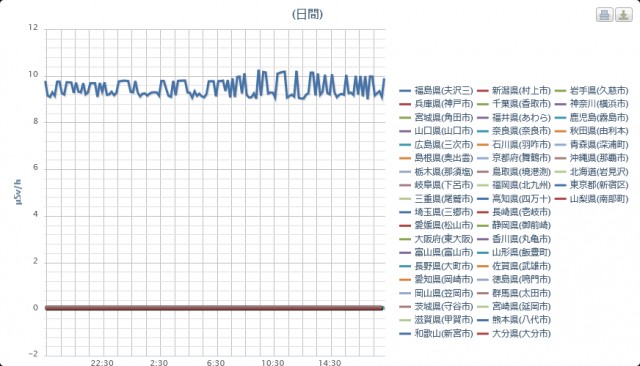This screenshot has width=640, height=366.
Task: Hide the 佐賀県(武雄市) series
Action: [514, 266]
